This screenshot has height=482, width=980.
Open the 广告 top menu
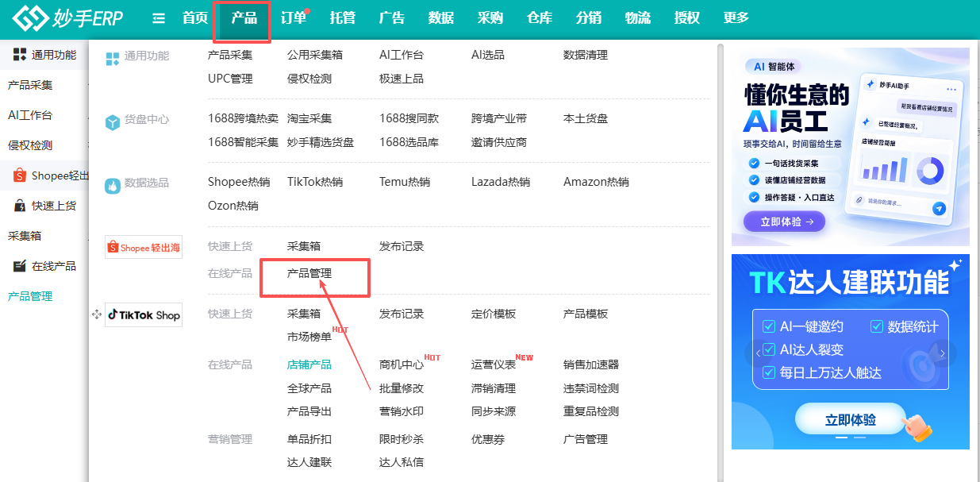click(x=392, y=18)
